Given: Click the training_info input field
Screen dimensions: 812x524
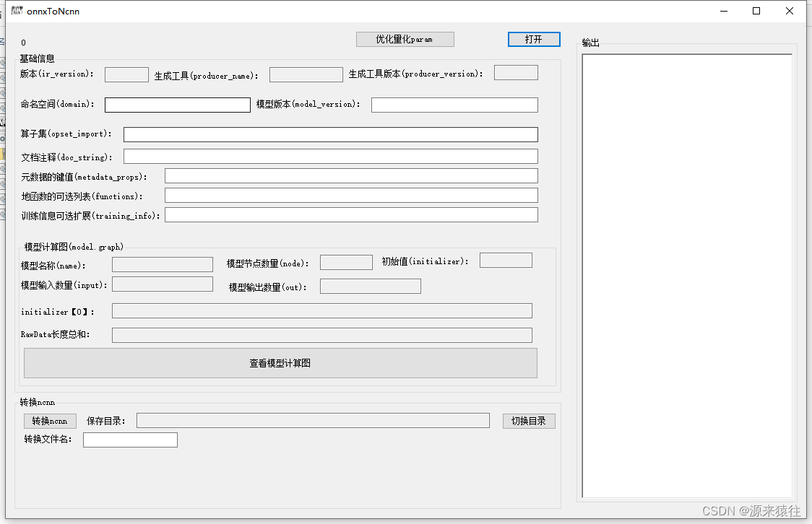Looking at the screenshot, I should [x=351, y=214].
